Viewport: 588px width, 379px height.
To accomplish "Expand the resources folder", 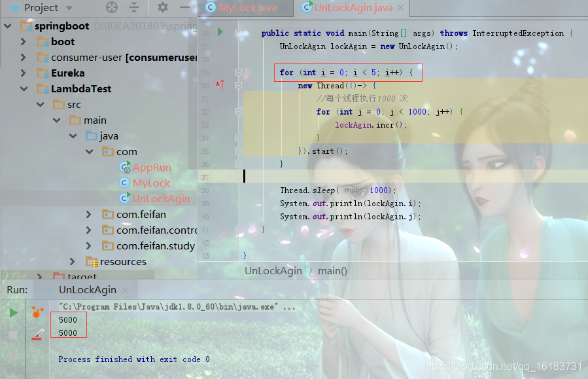I will 73,262.
